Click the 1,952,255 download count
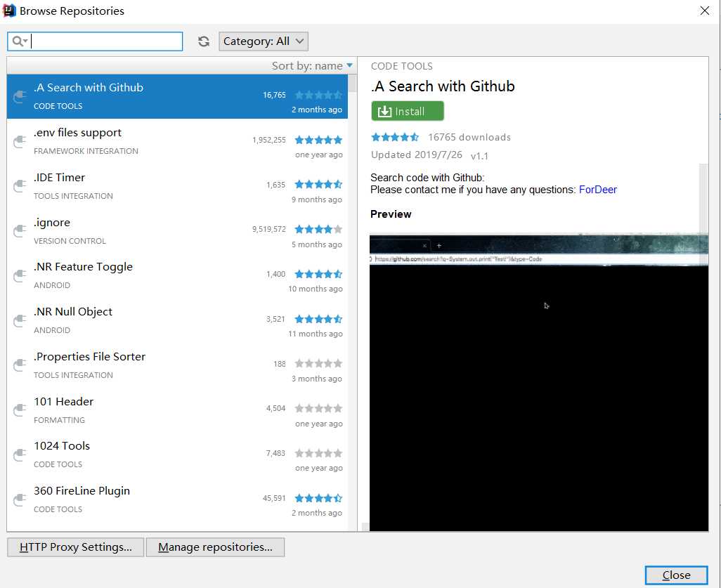721x588 pixels. (x=269, y=140)
